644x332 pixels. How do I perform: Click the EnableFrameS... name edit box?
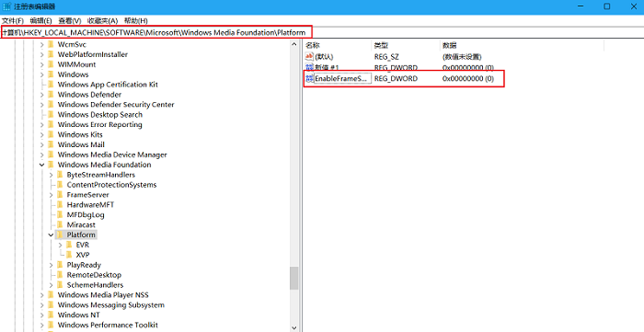(342, 78)
